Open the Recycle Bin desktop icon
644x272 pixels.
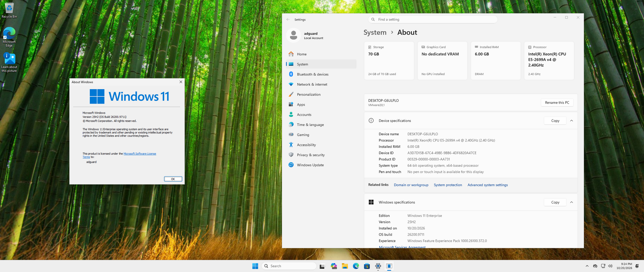[x=9, y=10]
